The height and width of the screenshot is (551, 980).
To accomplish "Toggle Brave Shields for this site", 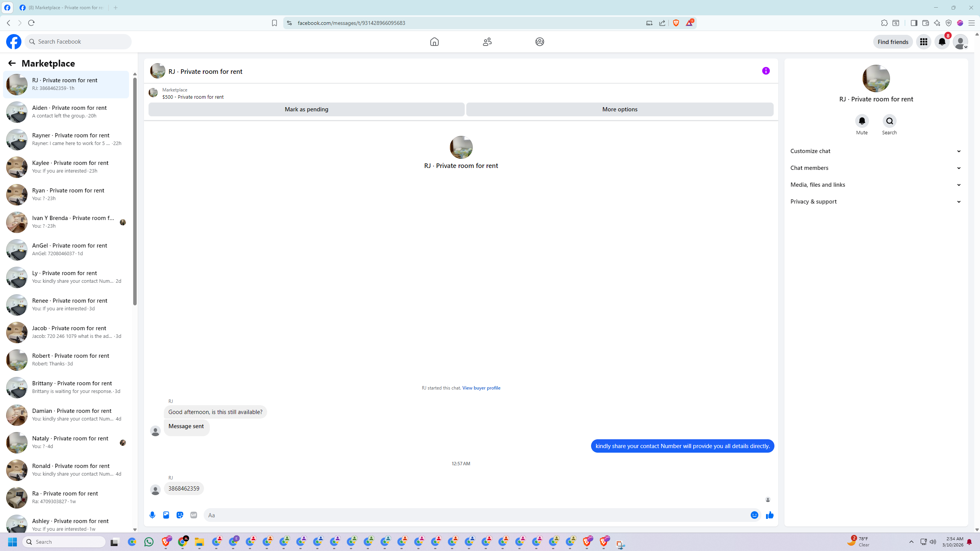I will click(x=676, y=23).
